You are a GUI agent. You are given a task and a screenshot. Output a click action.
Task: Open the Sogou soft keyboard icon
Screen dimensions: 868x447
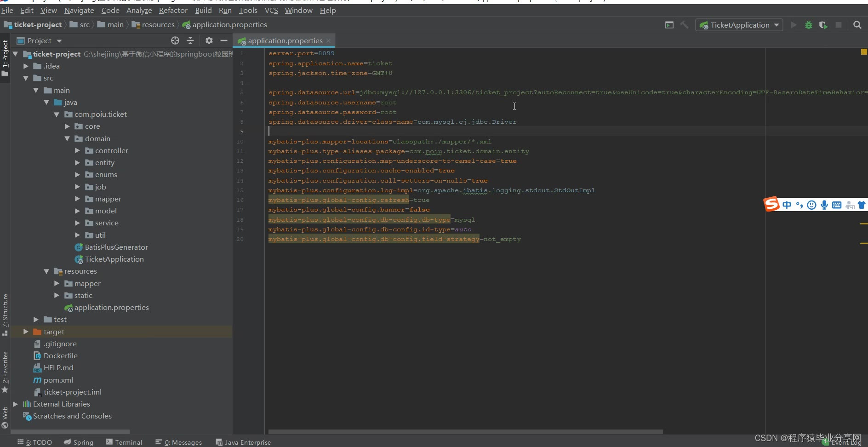pyautogui.click(x=837, y=205)
